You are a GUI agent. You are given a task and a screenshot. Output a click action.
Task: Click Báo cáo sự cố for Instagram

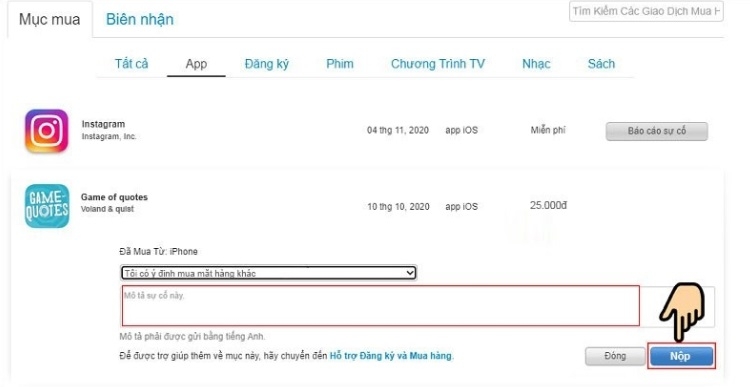[657, 131]
